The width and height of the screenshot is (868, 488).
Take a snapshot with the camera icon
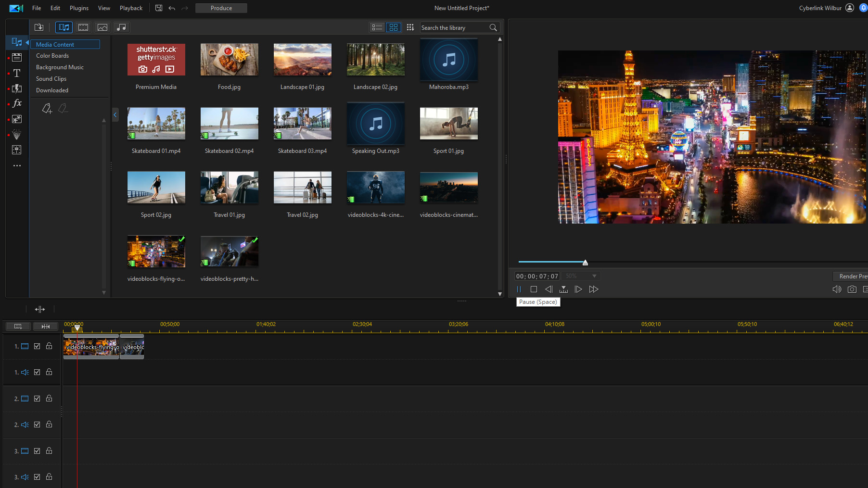click(852, 289)
